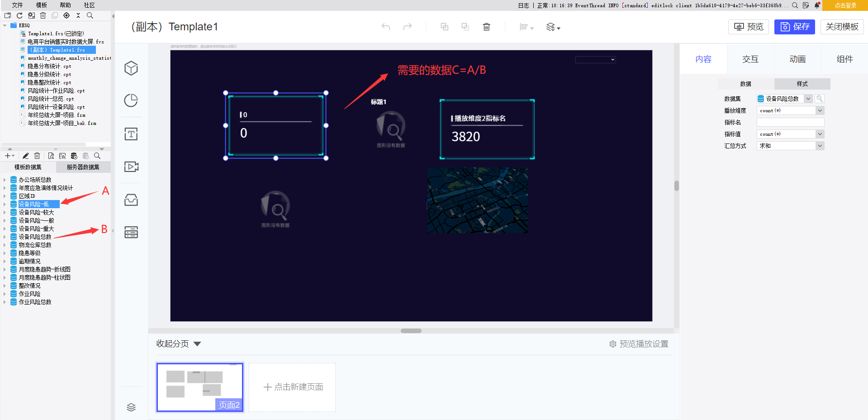This screenshot has height=420, width=868.
Task: Switch to the 组件 tab
Action: coord(844,59)
